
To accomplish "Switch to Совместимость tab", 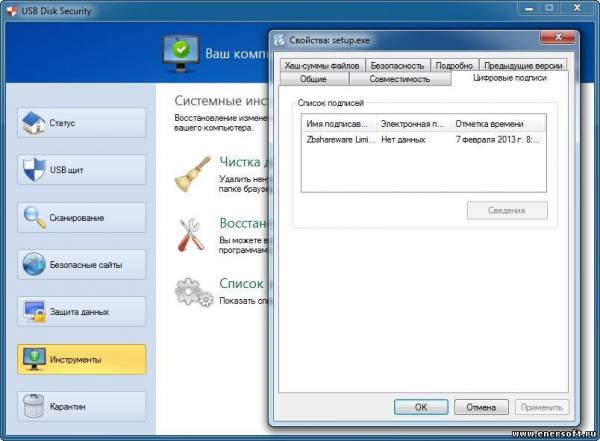I will click(400, 79).
